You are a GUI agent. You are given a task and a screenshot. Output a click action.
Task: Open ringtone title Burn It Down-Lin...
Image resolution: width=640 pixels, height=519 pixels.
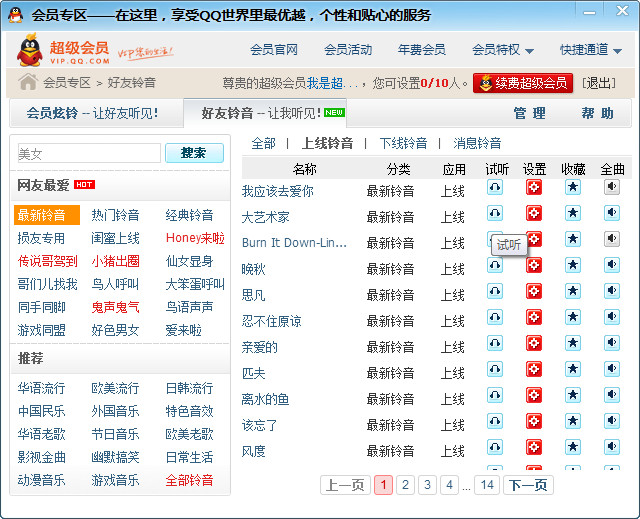[x=294, y=243]
